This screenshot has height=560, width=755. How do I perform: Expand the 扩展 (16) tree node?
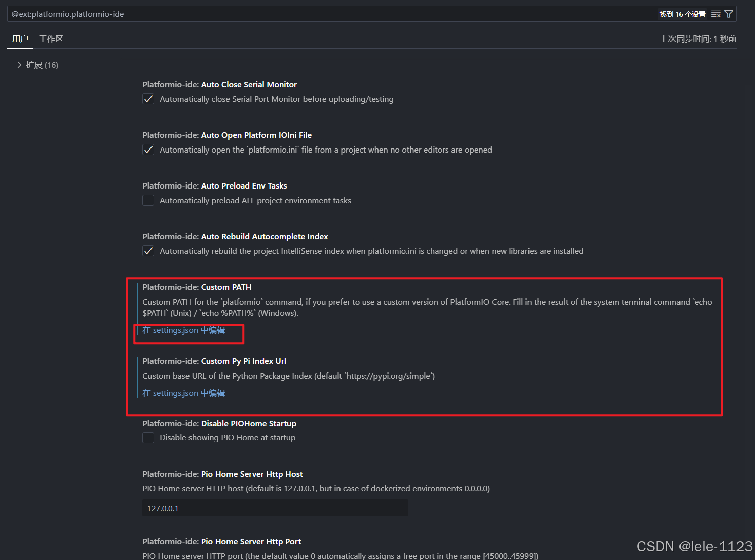[19, 65]
